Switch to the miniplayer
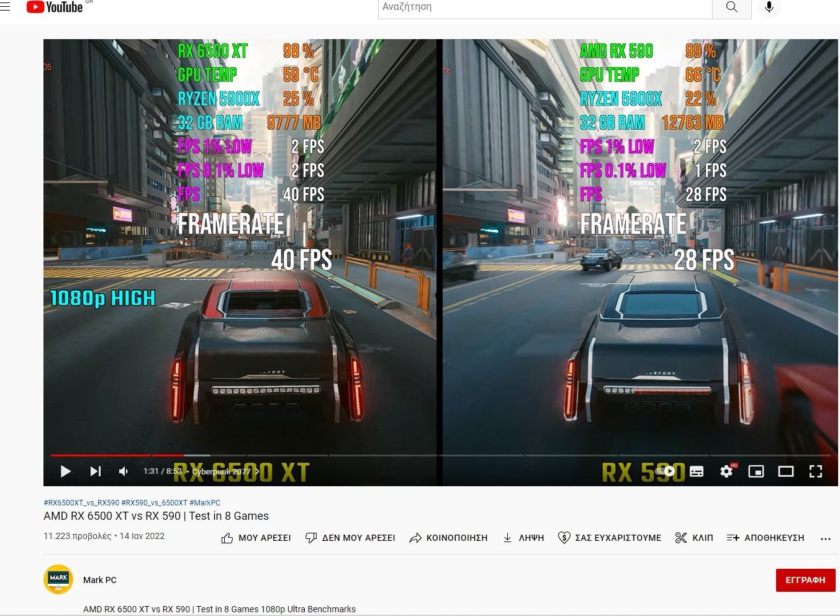Viewport: 840px width, 616px height. coord(756,471)
